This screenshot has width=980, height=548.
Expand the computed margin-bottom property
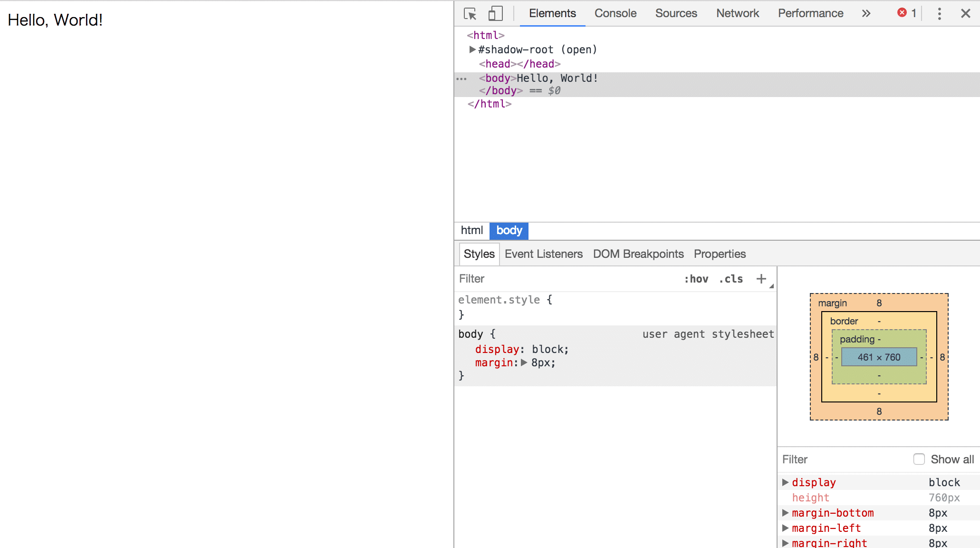pyautogui.click(x=785, y=513)
